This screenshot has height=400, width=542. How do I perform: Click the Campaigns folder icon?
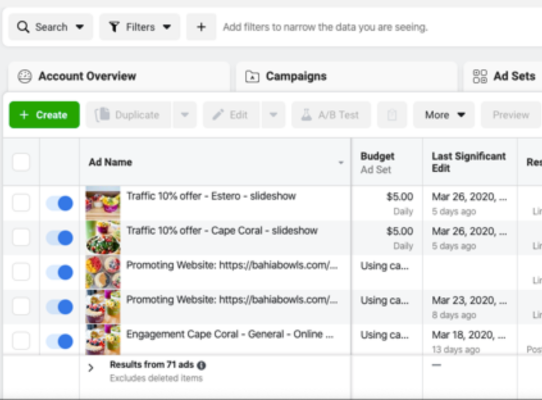252,76
